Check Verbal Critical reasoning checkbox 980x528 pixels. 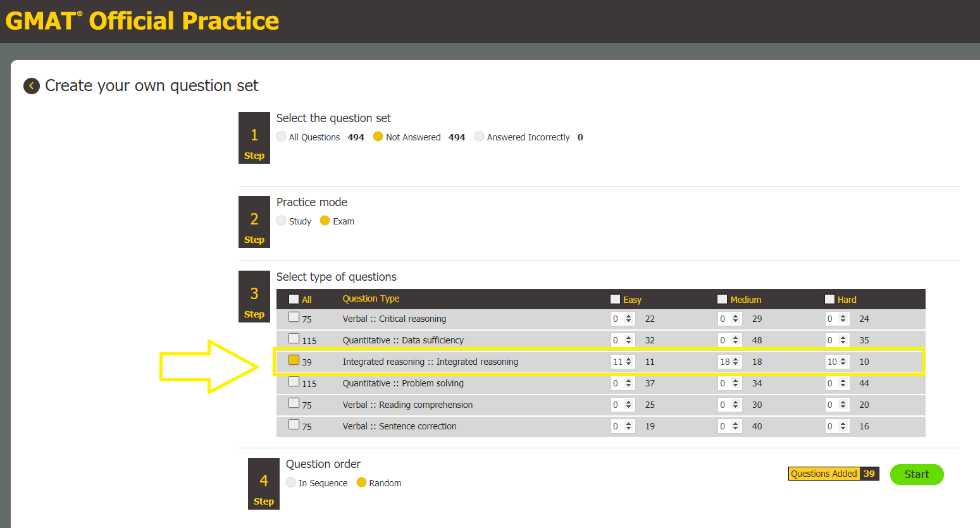pyautogui.click(x=294, y=317)
